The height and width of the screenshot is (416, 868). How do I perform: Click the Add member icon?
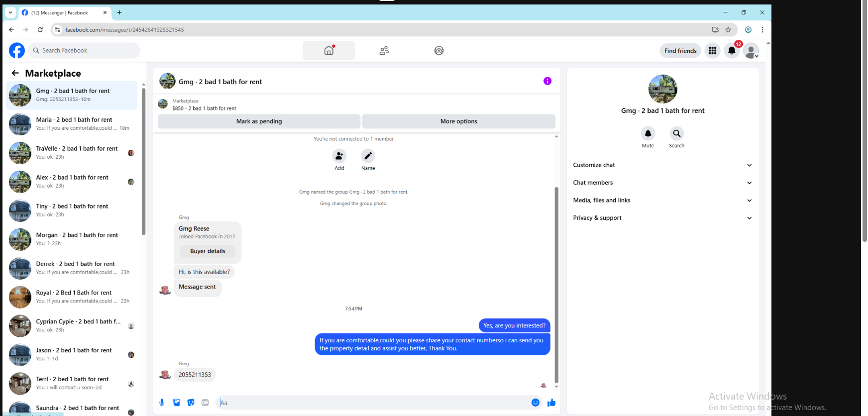pos(339,156)
